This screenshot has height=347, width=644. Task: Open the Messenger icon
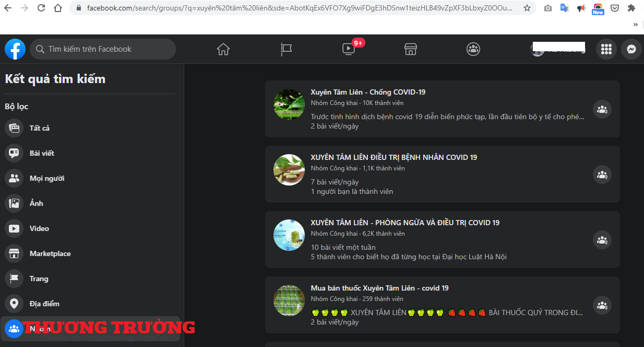631,49
